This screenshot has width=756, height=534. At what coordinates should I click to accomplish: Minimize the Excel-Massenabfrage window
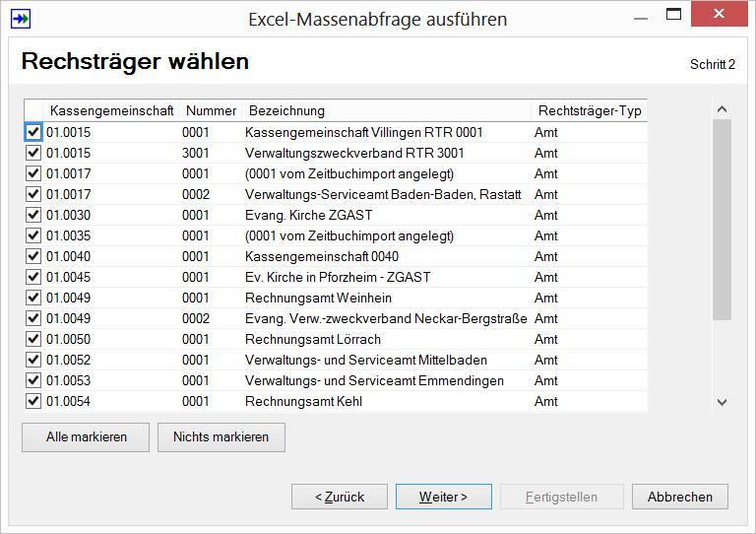640,19
